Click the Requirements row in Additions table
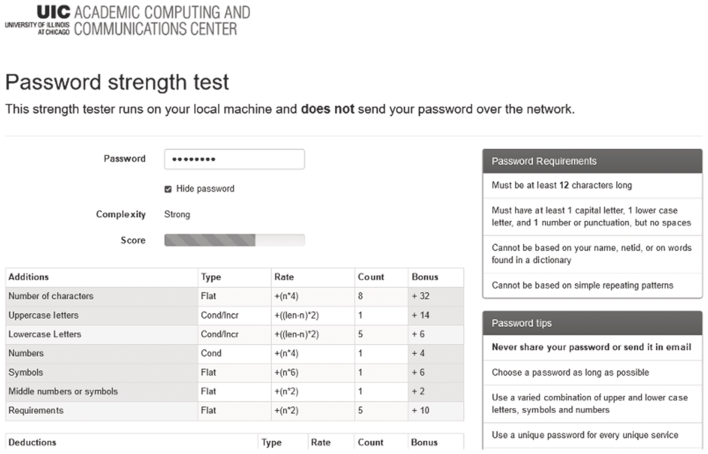Screen dimensions: 708x454 point(234,411)
